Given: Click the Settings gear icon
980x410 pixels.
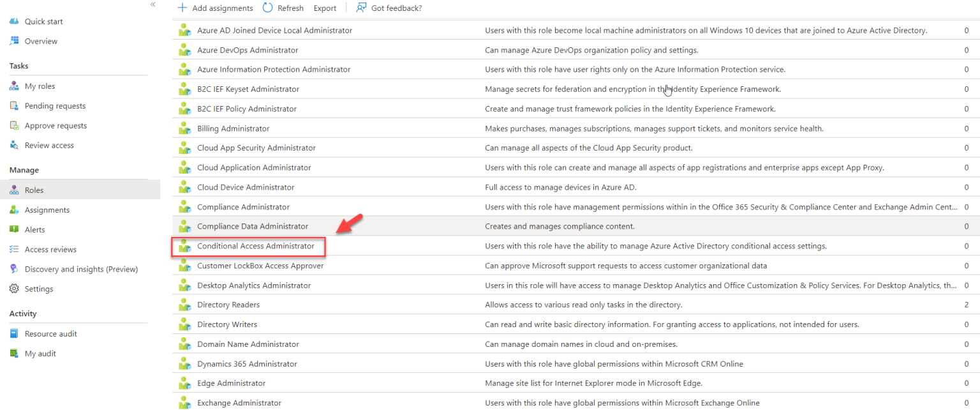Looking at the screenshot, I should click(x=14, y=289).
